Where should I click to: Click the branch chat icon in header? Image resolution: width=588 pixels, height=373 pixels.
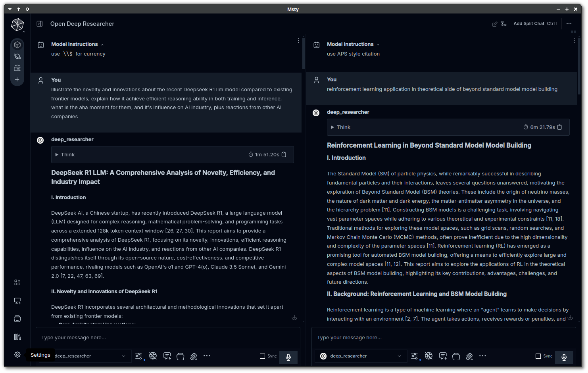[504, 24]
